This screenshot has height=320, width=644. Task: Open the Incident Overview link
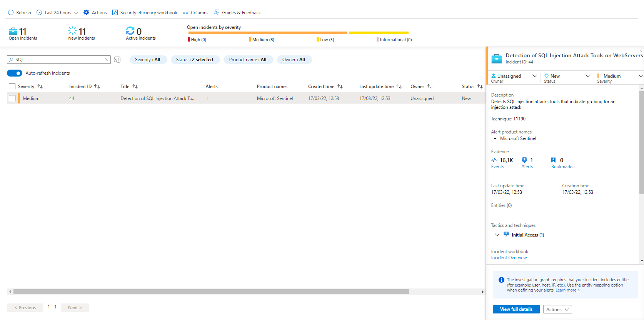pyautogui.click(x=509, y=258)
